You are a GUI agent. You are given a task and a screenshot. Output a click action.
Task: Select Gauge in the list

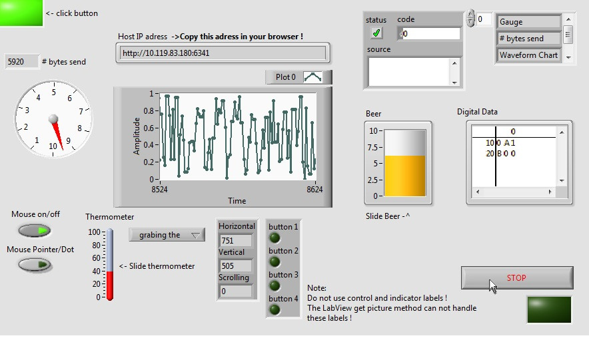(x=529, y=22)
